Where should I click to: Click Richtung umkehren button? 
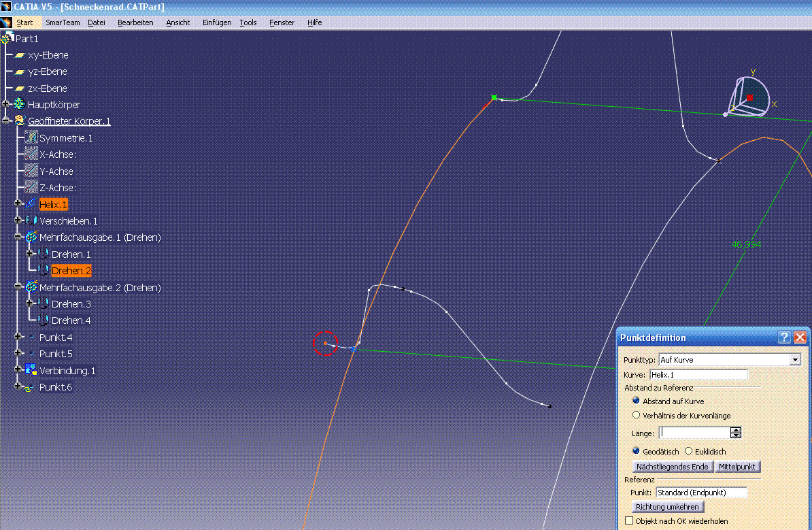pyautogui.click(x=668, y=507)
